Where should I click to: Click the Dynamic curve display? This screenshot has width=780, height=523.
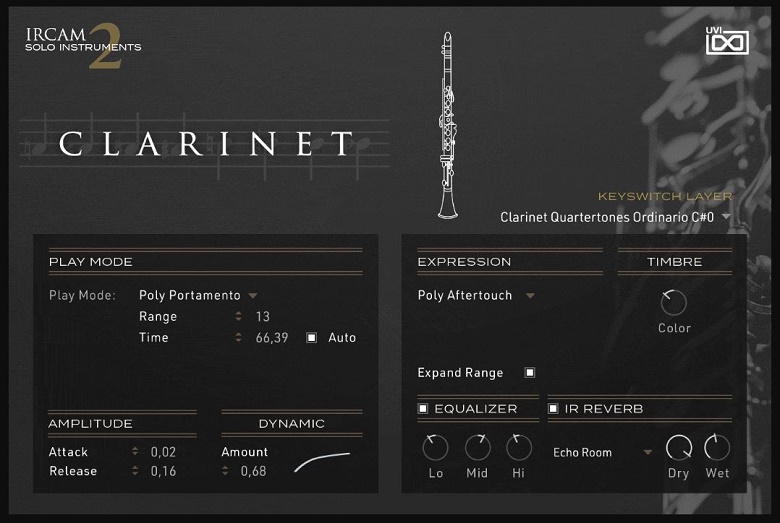pos(322,462)
